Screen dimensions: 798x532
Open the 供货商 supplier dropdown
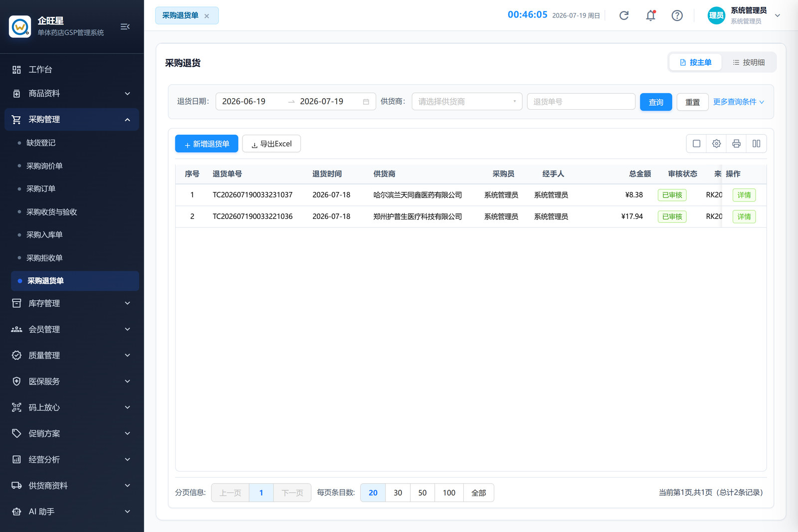(x=467, y=102)
